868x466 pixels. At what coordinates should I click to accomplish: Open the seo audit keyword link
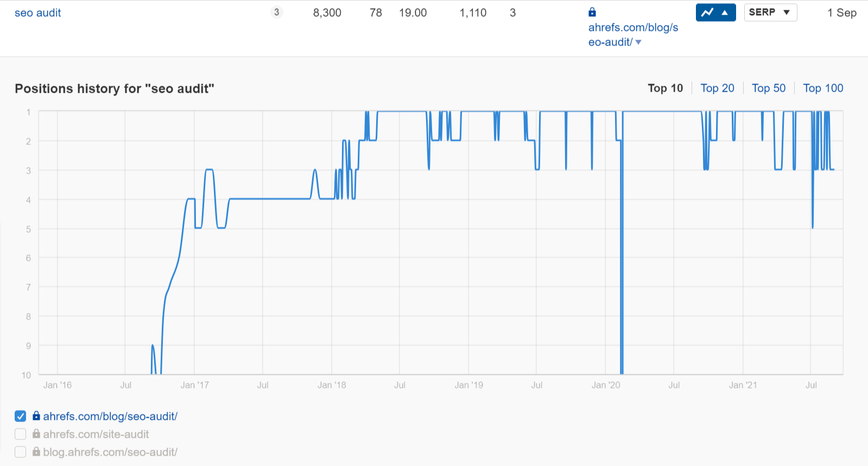tap(38, 13)
